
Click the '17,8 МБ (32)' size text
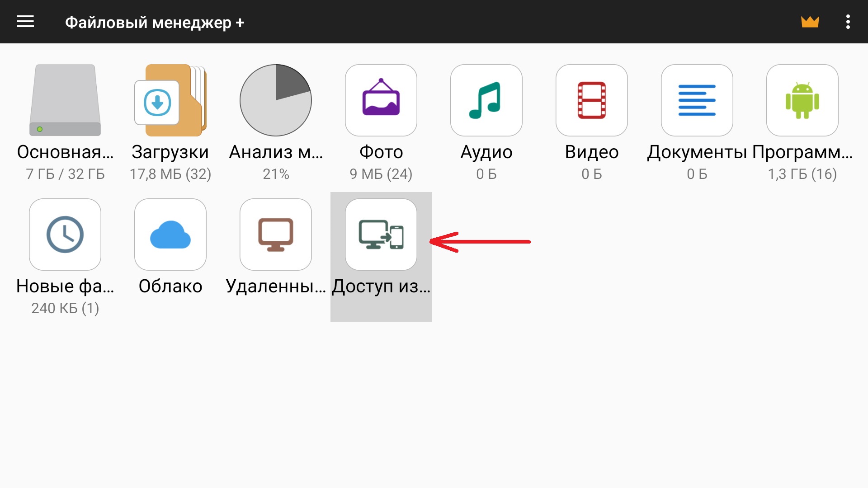click(170, 174)
